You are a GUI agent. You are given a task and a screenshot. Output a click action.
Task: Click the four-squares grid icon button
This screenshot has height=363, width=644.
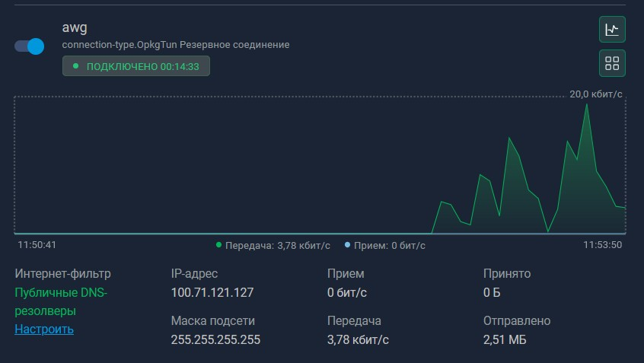coord(612,63)
